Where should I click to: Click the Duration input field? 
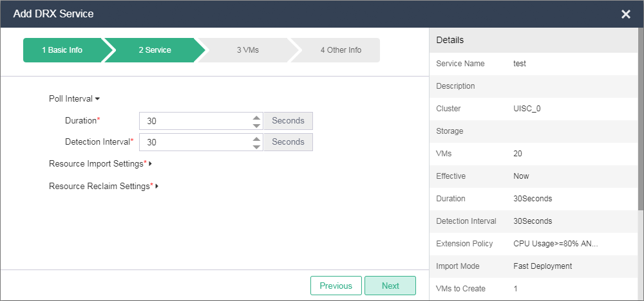coord(193,121)
